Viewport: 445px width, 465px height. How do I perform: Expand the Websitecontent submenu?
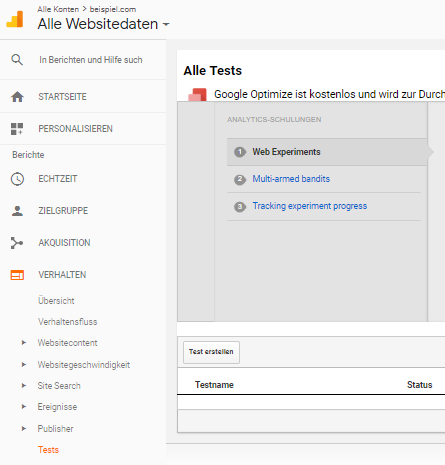[24, 343]
